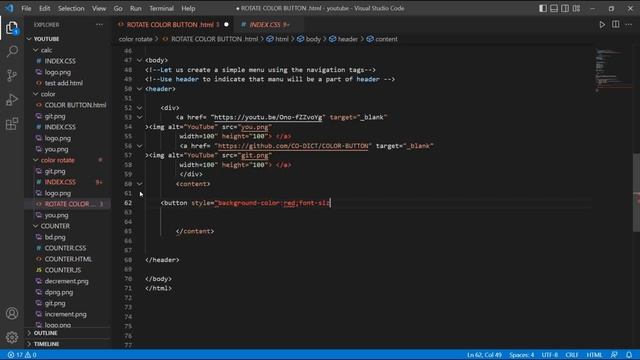Click the unsaved dot on ROTATE COLOR BUTTON tab
This screenshot has width=640, height=360.
(x=227, y=24)
